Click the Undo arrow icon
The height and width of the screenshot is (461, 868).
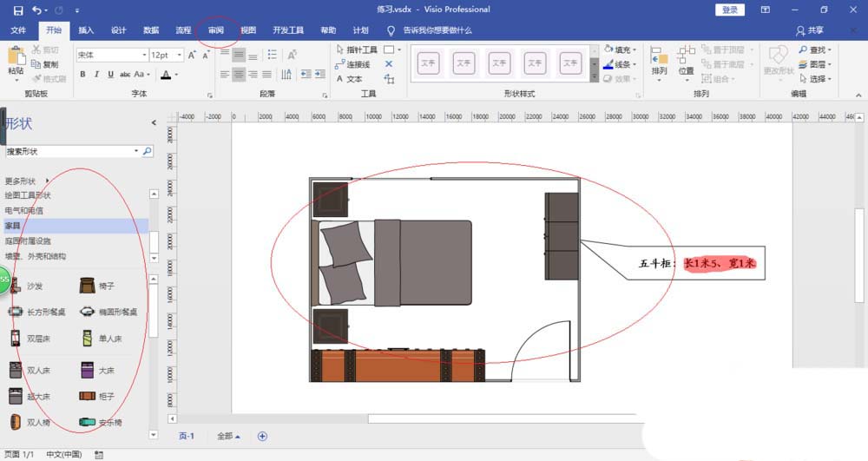click(37, 10)
